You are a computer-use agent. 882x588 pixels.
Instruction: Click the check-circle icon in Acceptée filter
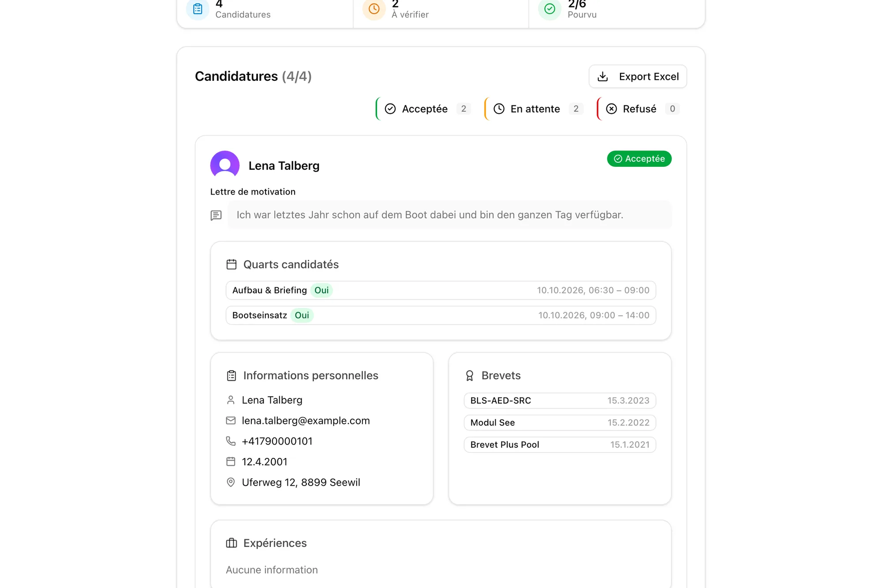tap(390, 109)
